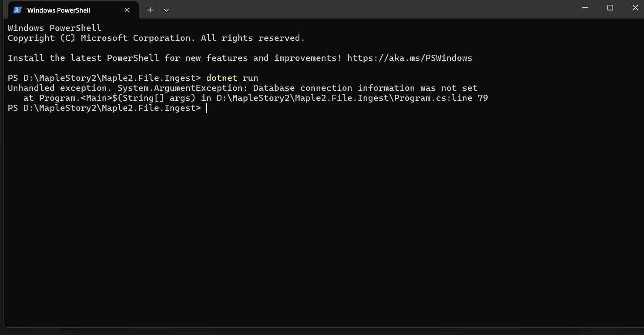Image resolution: width=644 pixels, height=335 pixels.
Task: Select the Windows PowerShell tab title
Action: [x=58, y=10]
